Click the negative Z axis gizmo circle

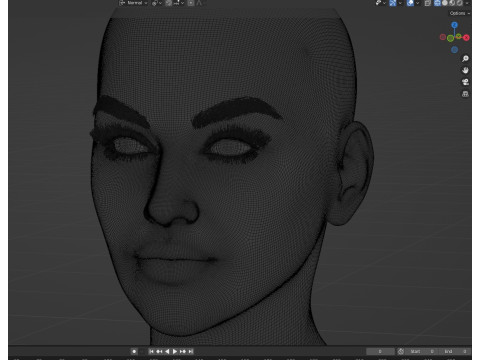click(454, 50)
